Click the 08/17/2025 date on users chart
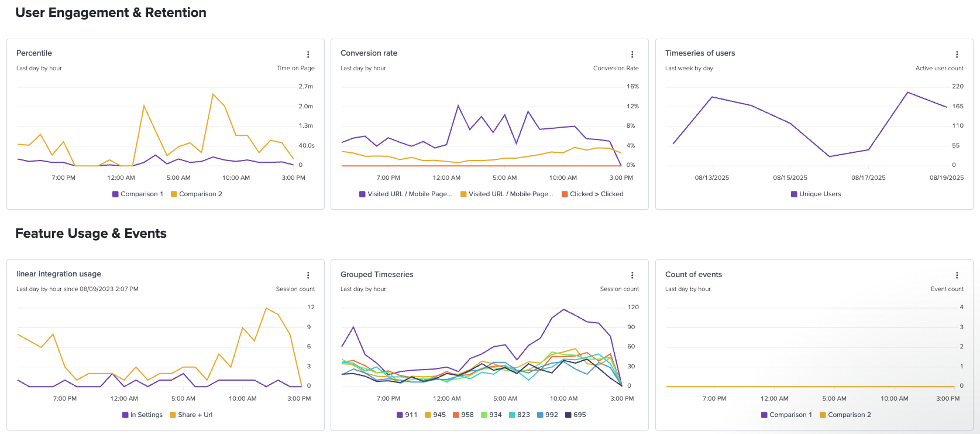This screenshot has width=980, height=434. [x=868, y=177]
